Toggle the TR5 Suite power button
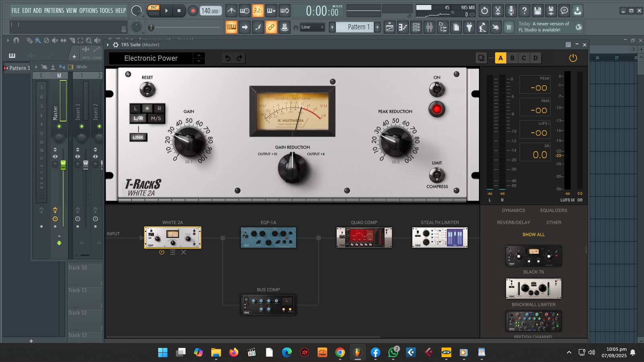The height and width of the screenshot is (362, 644). coord(573,58)
